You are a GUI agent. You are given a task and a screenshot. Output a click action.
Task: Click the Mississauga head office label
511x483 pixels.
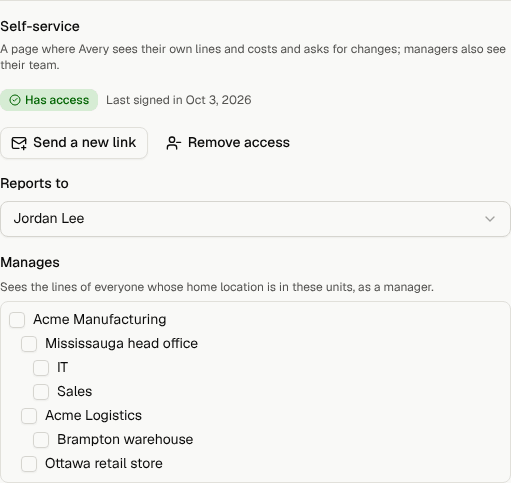121,343
